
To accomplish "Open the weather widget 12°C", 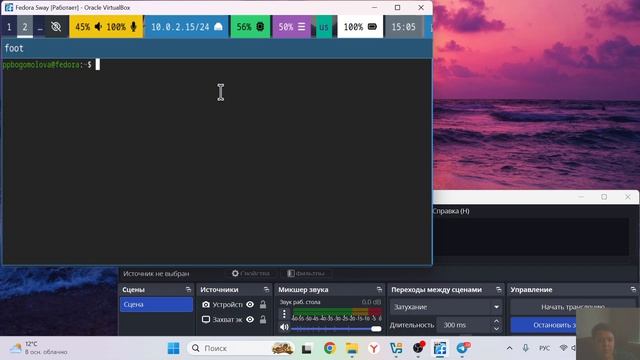I will tap(39, 348).
